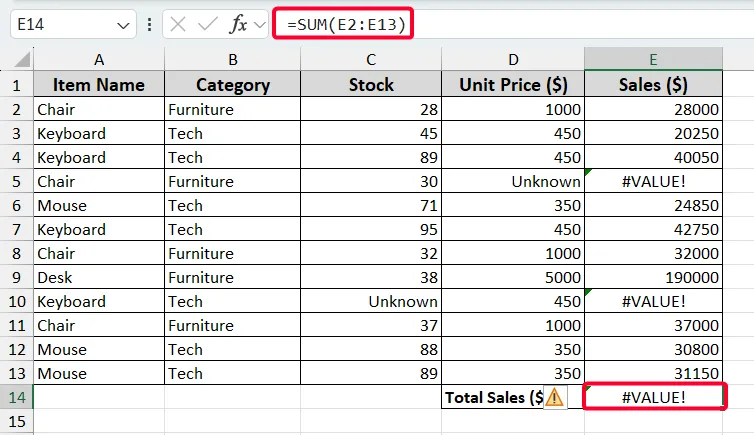Select 'Mouse' cell in row 6

[99, 205]
